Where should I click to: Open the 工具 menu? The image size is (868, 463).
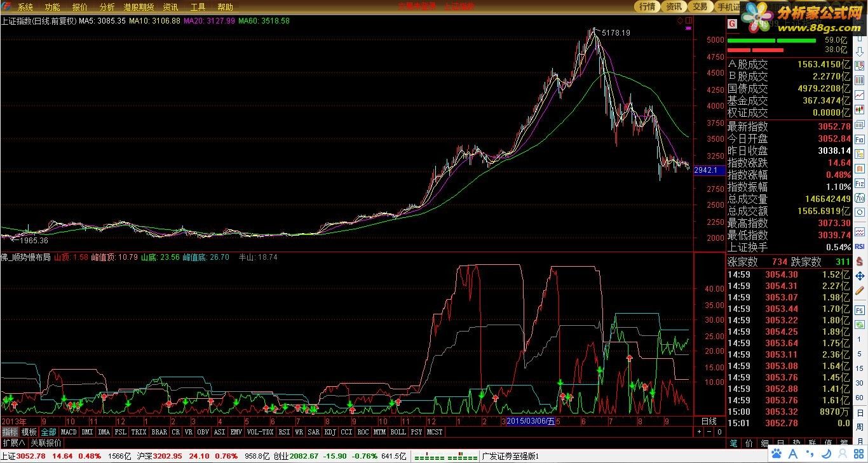(x=198, y=7)
